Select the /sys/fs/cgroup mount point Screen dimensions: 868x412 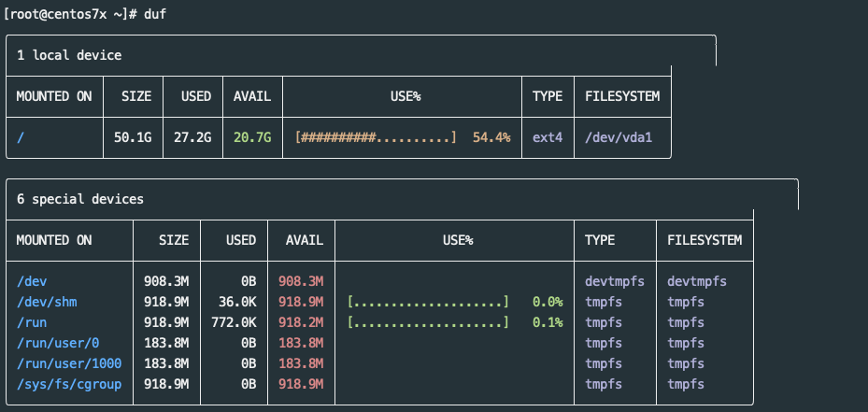(x=69, y=384)
